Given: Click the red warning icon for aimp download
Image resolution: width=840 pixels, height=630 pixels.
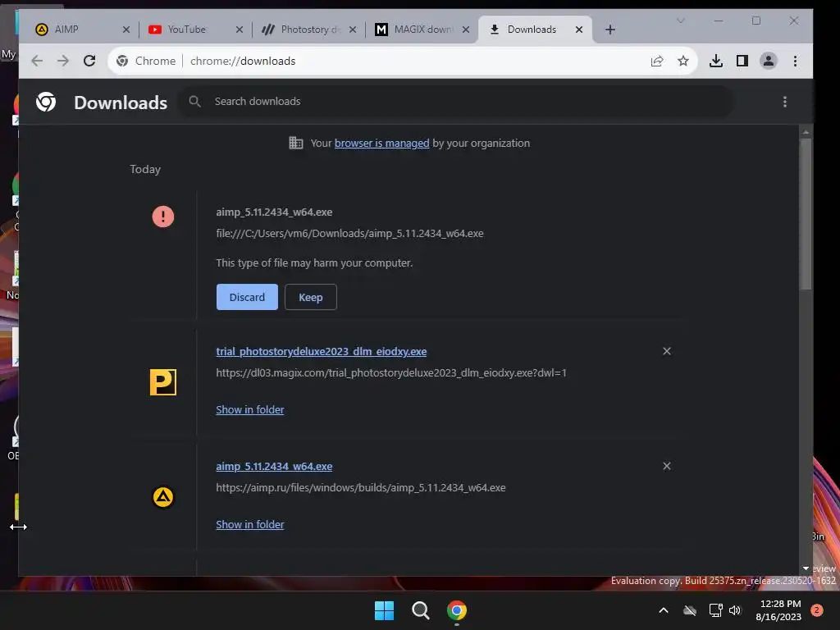Looking at the screenshot, I should pyautogui.click(x=163, y=217).
